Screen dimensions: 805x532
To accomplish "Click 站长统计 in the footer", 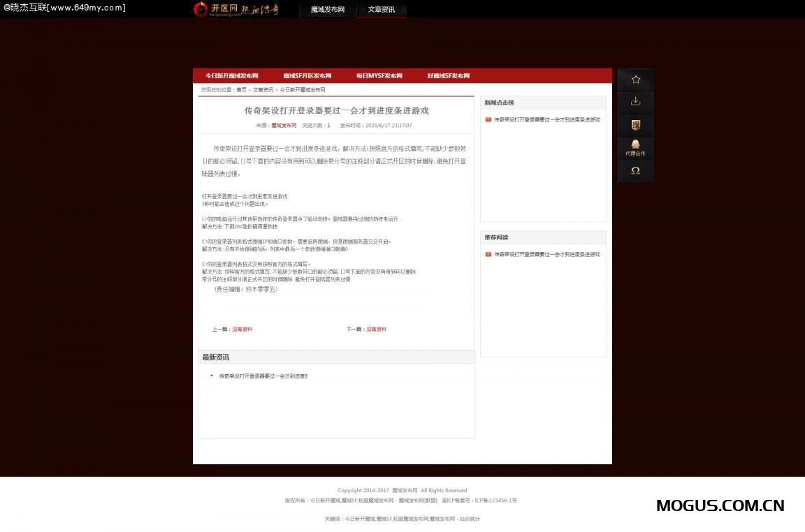I will coord(470,519).
